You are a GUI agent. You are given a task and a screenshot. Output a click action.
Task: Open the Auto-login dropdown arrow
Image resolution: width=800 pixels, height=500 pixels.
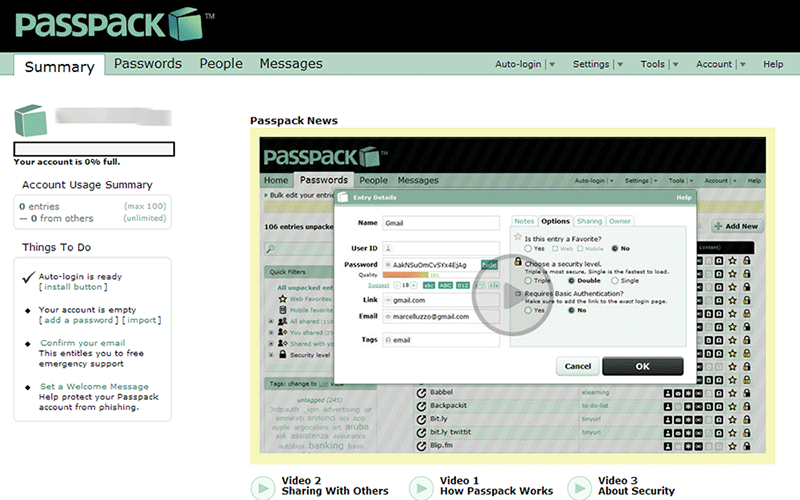coord(552,64)
